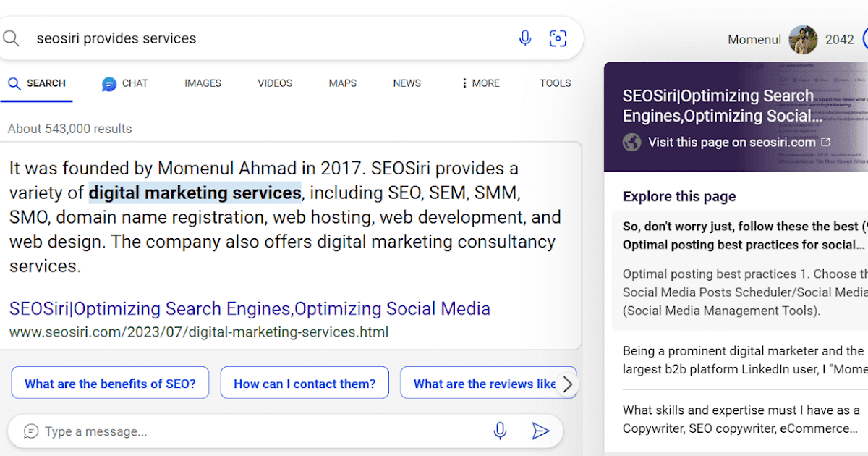The width and height of the screenshot is (868, 456).
Task: Expand the search TOOLS options
Action: (555, 83)
